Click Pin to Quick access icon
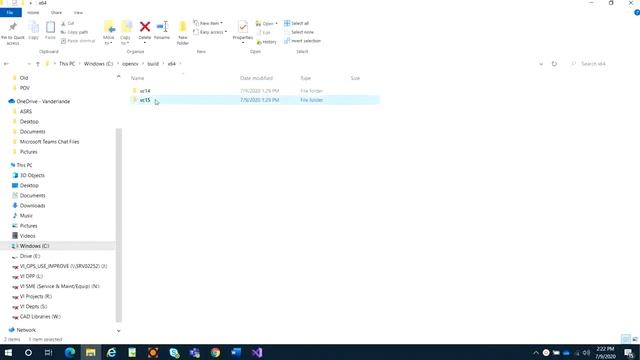This screenshot has width=640, height=360. 13,28
